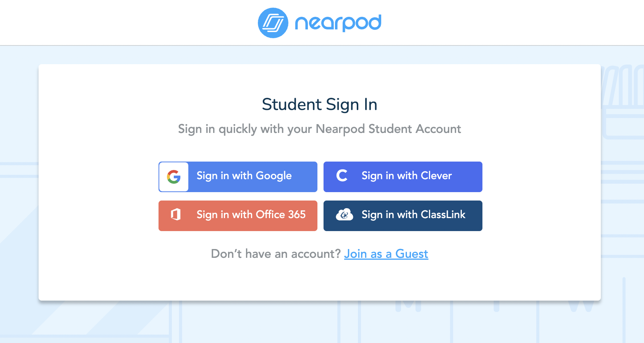Click the Student Sign In heading
The height and width of the screenshot is (343, 644).
point(319,105)
